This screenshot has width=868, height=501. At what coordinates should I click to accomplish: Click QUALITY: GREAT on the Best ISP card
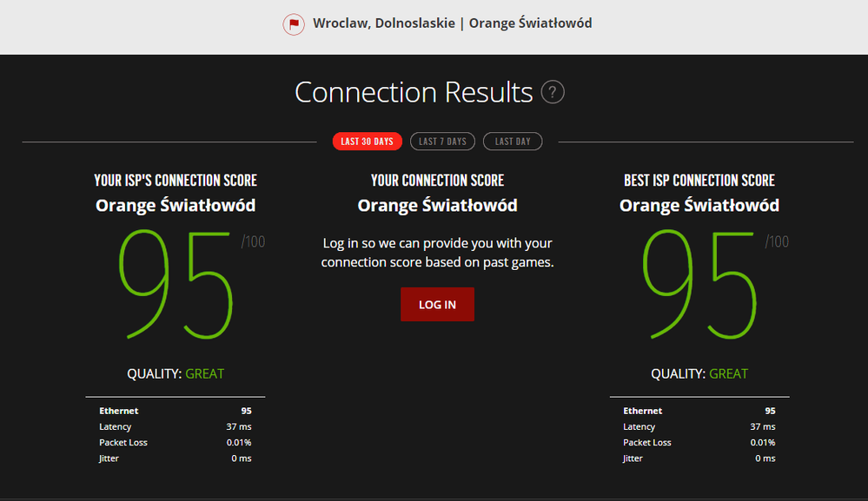(x=699, y=373)
